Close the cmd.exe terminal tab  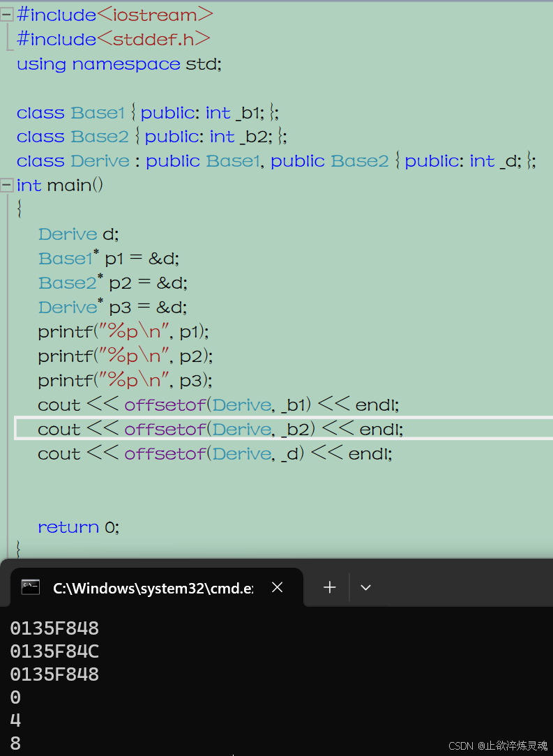pos(277,587)
